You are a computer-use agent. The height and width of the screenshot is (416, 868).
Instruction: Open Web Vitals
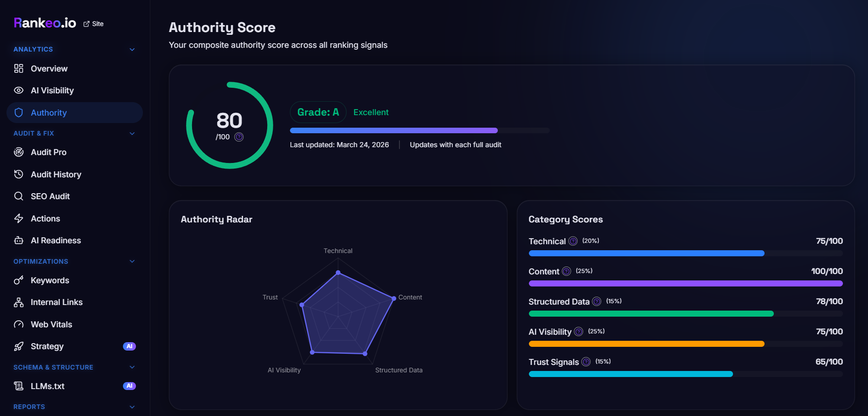(75, 325)
